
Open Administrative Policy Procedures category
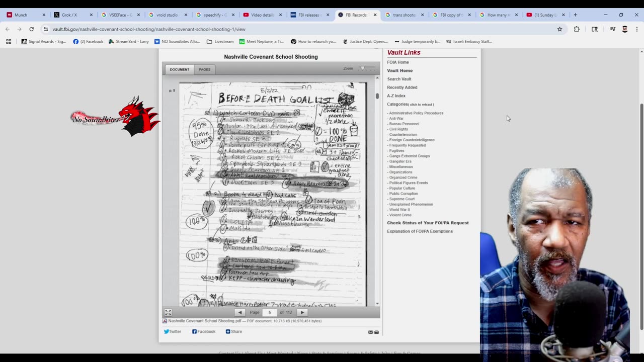pos(416,113)
